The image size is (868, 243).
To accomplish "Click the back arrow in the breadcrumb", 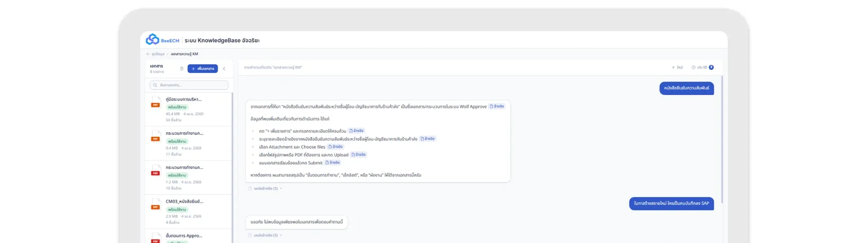I will (148, 54).
